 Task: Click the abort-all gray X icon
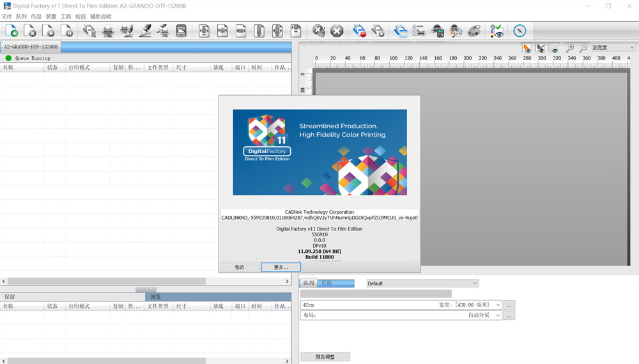pyautogui.click(x=319, y=31)
